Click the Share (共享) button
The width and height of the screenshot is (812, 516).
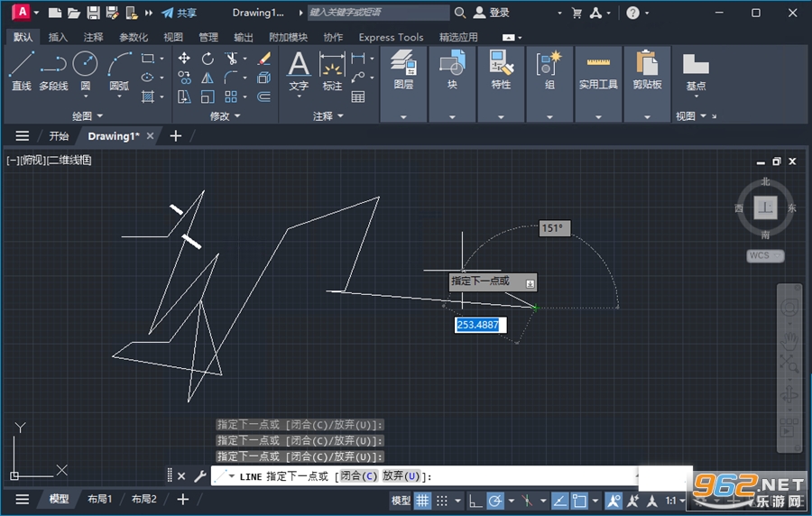179,13
